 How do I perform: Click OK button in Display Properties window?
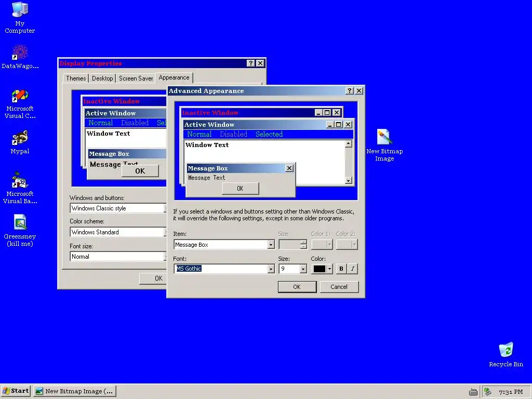[153, 278]
